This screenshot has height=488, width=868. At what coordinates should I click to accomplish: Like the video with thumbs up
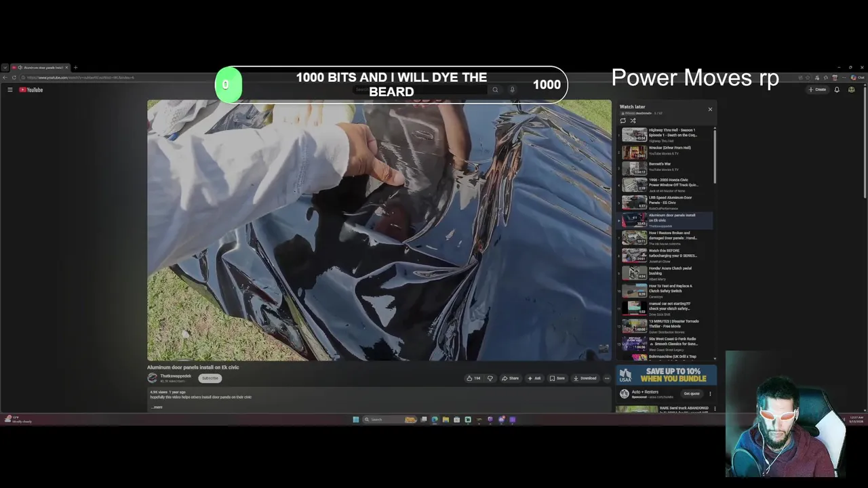(x=473, y=378)
